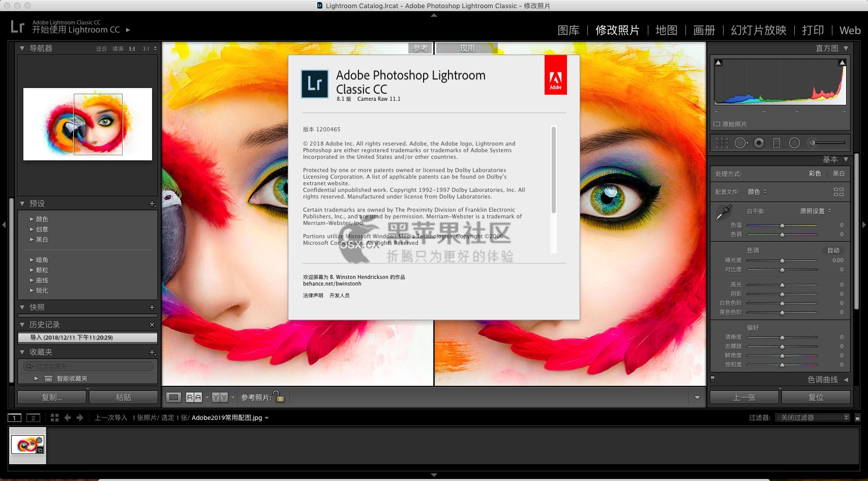Open the 法律声明 link

[313, 295]
